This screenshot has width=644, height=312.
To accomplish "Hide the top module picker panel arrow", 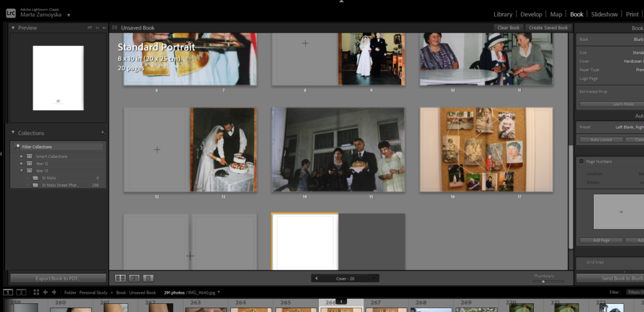I will pyautogui.click(x=341, y=1).
